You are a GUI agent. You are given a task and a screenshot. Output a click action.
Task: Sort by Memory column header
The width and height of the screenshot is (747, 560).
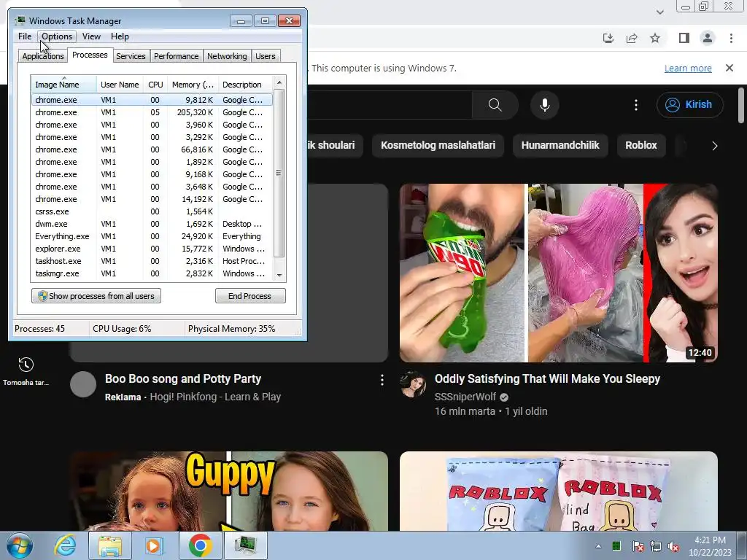tap(193, 85)
